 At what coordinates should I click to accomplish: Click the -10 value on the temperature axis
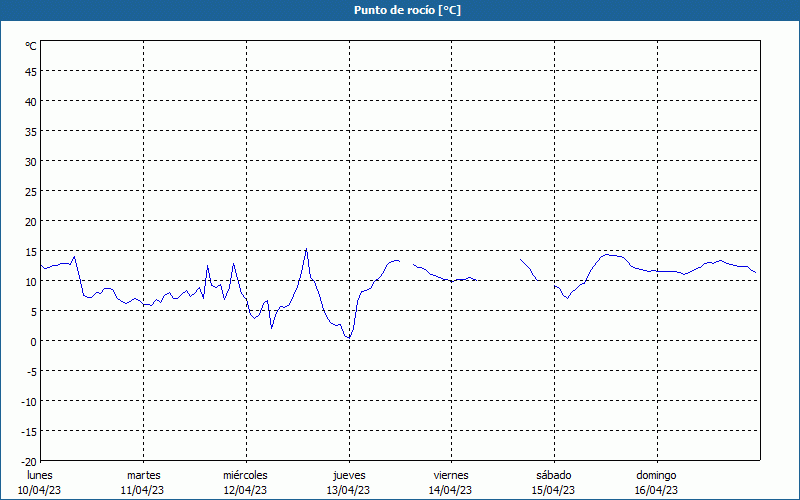(x=29, y=402)
